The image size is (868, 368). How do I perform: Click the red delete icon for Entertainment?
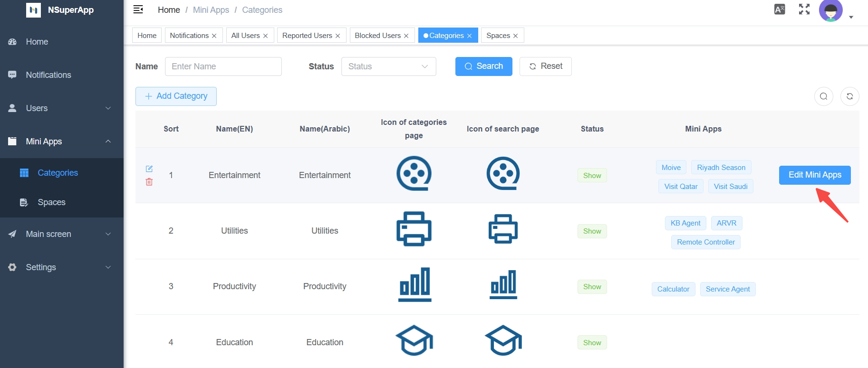point(149,182)
